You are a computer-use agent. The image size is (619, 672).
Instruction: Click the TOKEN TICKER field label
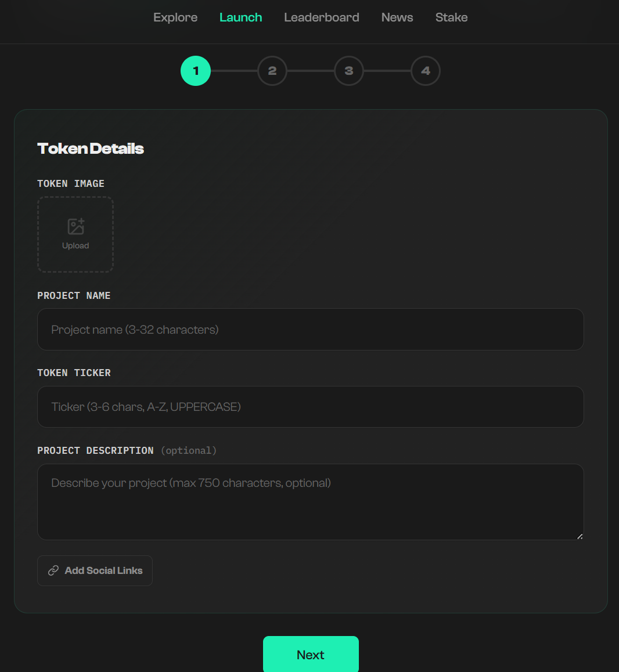(74, 373)
